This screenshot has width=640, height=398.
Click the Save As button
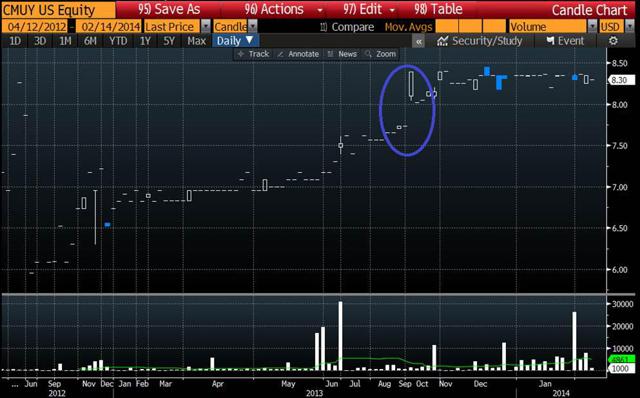pyautogui.click(x=169, y=9)
